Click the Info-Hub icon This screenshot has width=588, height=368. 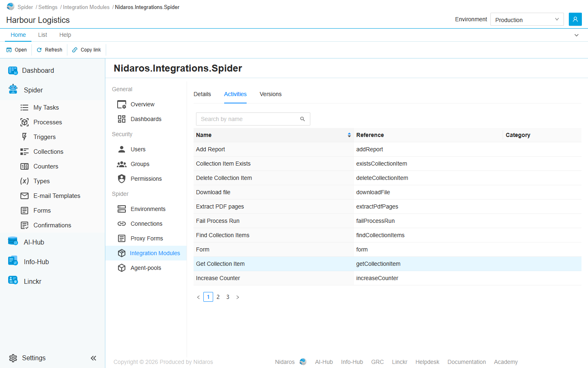(x=13, y=261)
